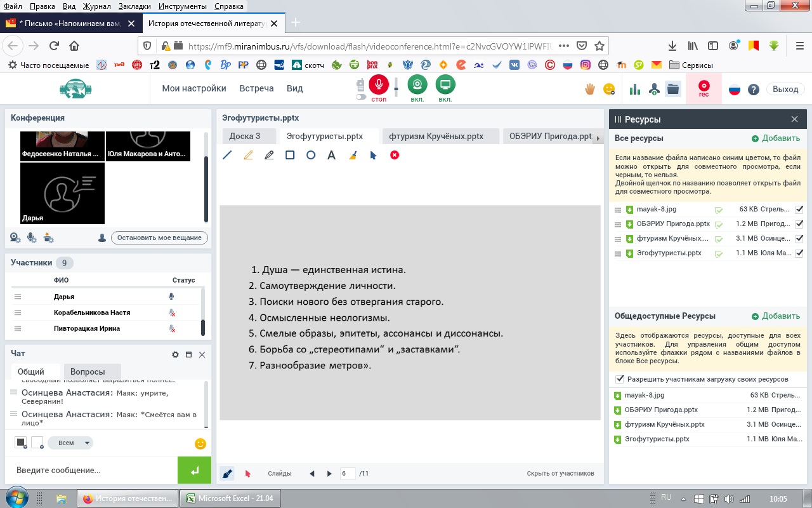Toggle checkbox for mayak-8.jpg resource

click(x=799, y=209)
